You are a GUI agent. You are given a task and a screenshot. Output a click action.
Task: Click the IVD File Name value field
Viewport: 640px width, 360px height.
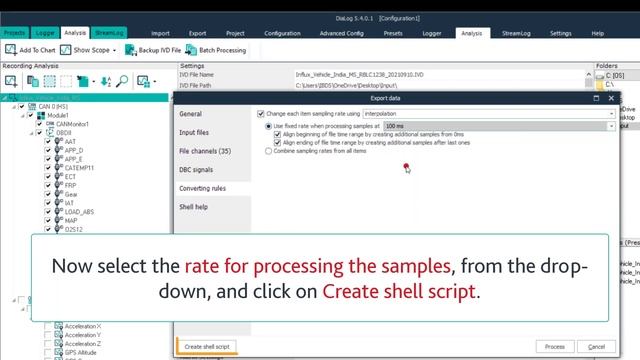pyautogui.click(x=439, y=75)
